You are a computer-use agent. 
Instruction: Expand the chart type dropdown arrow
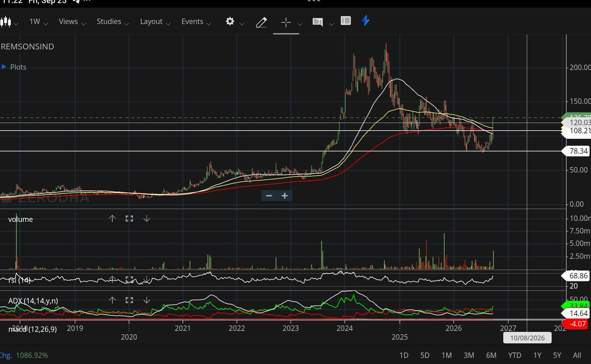[x=16, y=24]
